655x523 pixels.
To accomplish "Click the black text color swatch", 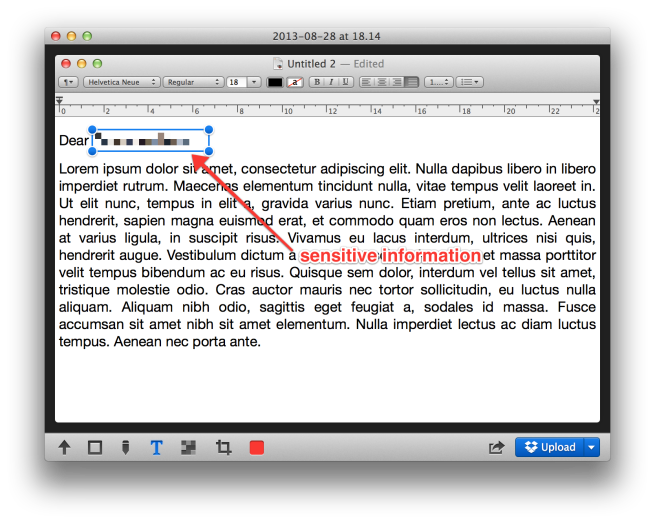I will [275, 82].
